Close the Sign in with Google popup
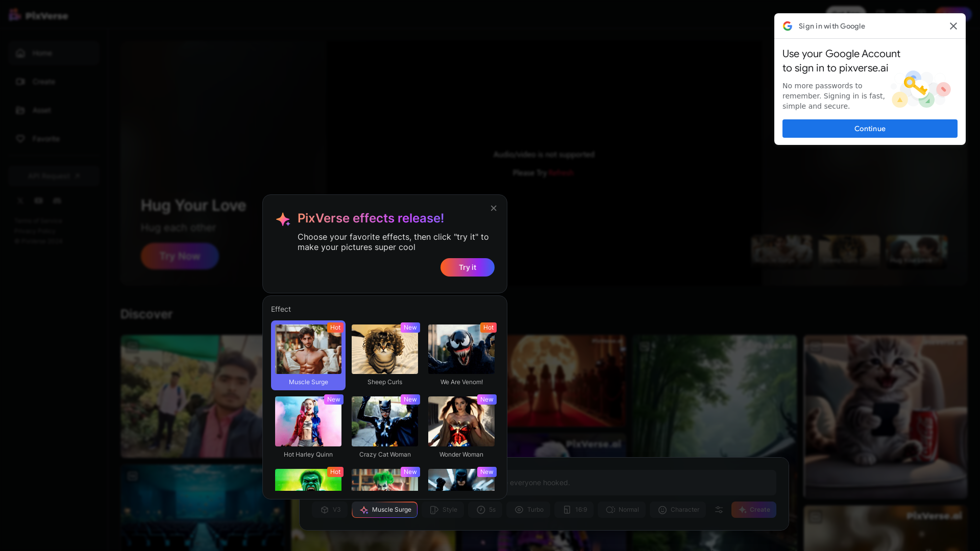 [x=953, y=26]
